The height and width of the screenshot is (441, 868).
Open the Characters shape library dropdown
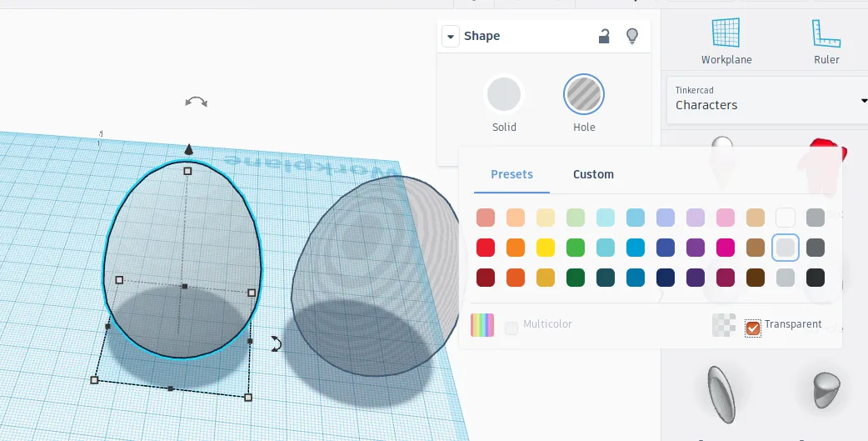point(766,100)
